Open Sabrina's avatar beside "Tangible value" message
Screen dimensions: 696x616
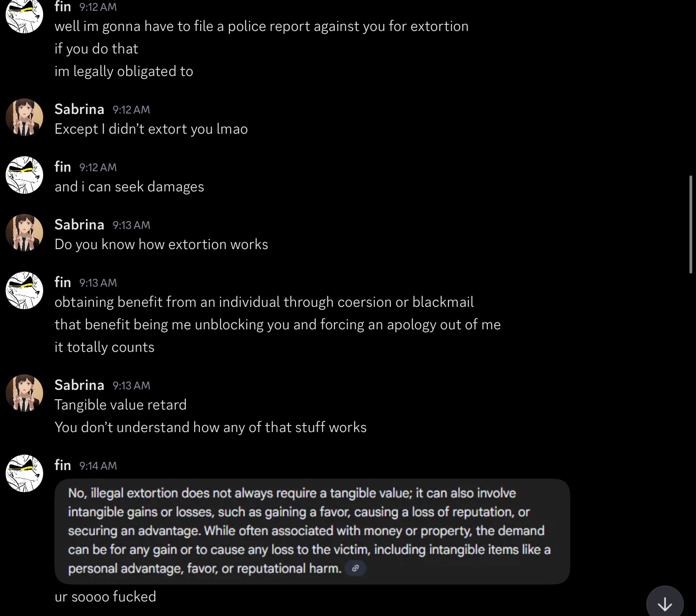click(24, 393)
